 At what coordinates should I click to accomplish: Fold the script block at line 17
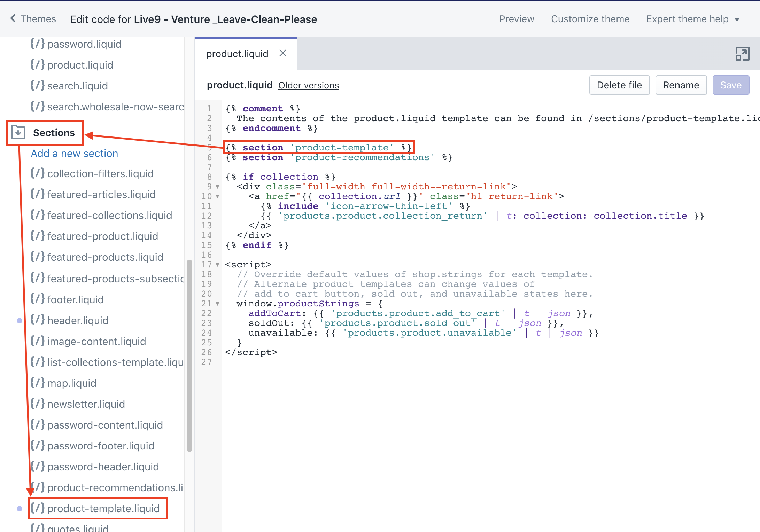pyautogui.click(x=217, y=265)
